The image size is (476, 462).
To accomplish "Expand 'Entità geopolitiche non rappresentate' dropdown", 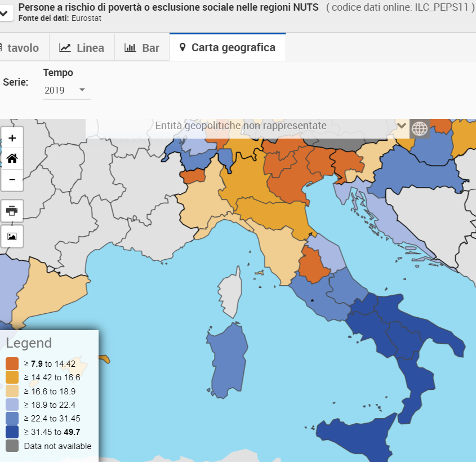I will click(401, 126).
